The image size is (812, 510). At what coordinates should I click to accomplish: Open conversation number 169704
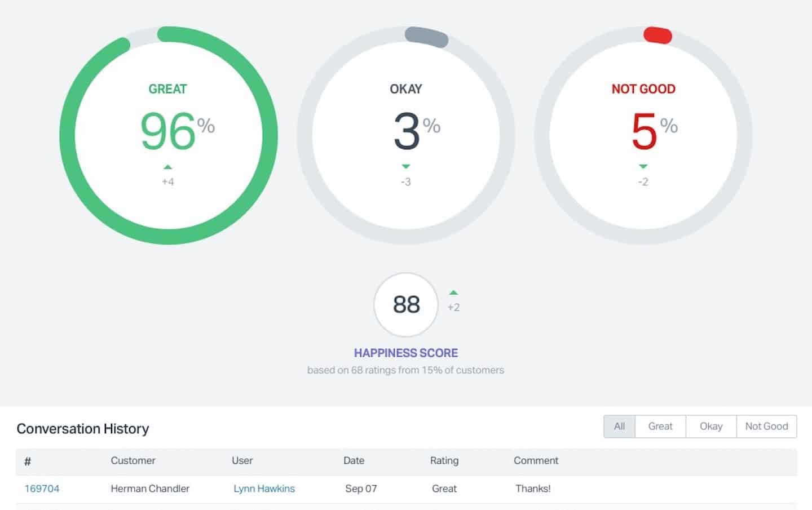pyautogui.click(x=42, y=489)
